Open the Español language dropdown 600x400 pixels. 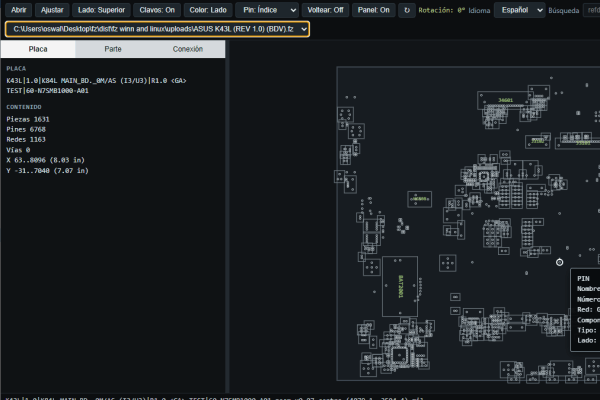pyautogui.click(x=520, y=10)
